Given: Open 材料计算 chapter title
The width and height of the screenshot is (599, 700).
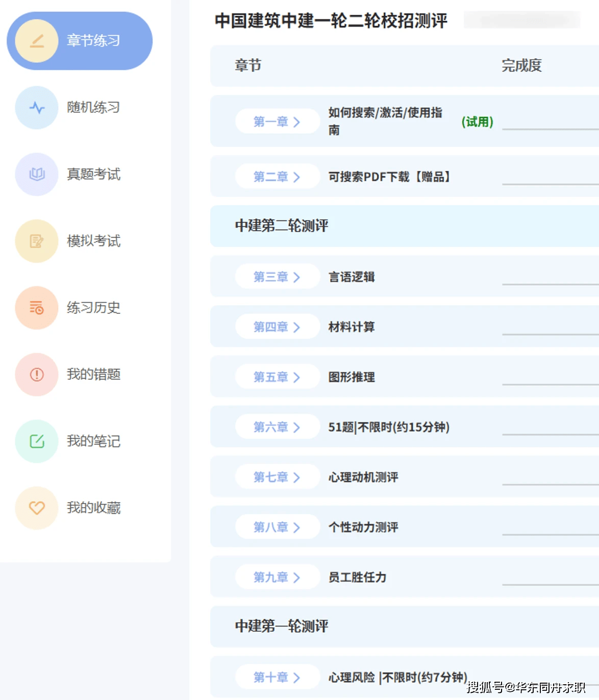Looking at the screenshot, I should [x=352, y=327].
